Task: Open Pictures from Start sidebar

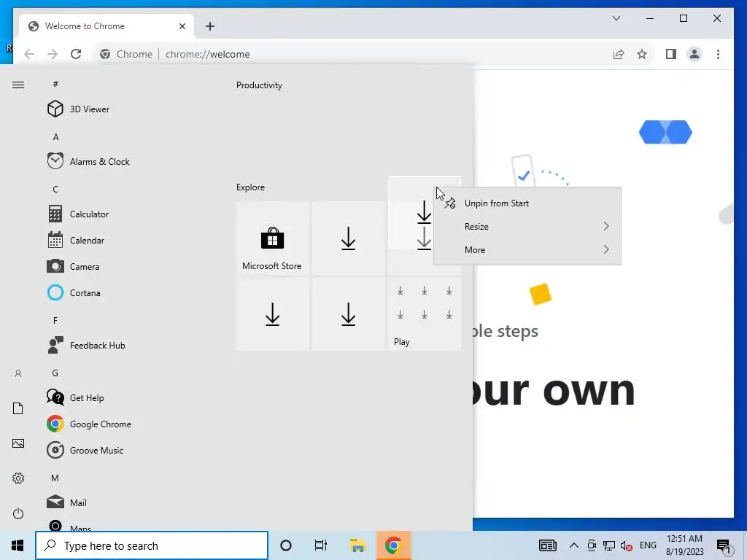Action: pyautogui.click(x=18, y=443)
